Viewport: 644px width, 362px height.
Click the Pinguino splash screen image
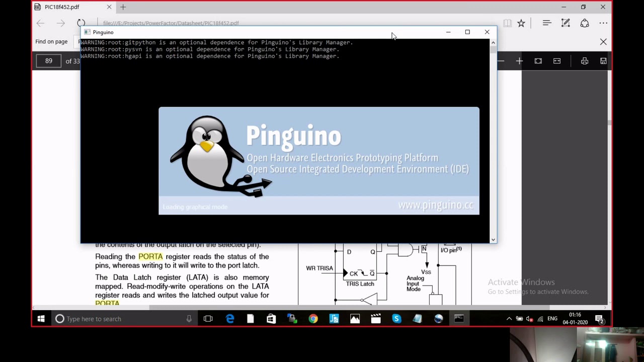(x=319, y=161)
